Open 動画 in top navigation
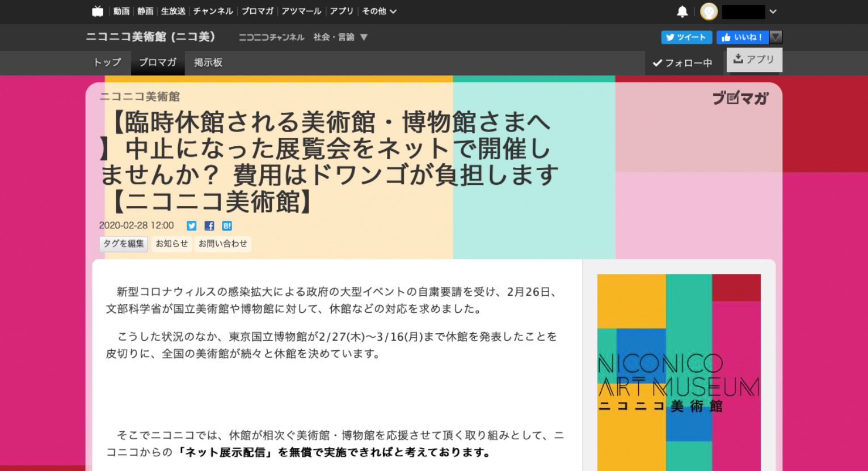The width and height of the screenshot is (868, 471). click(x=121, y=11)
